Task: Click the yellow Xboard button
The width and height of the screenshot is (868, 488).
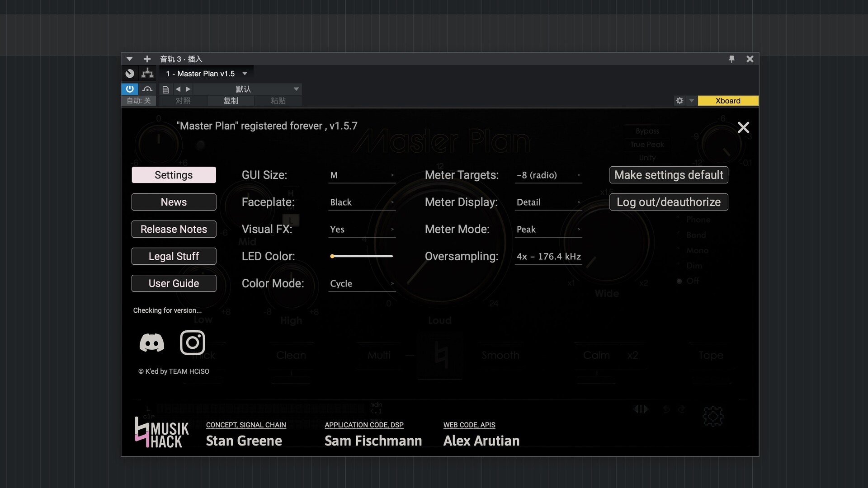Action: click(x=728, y=101)
